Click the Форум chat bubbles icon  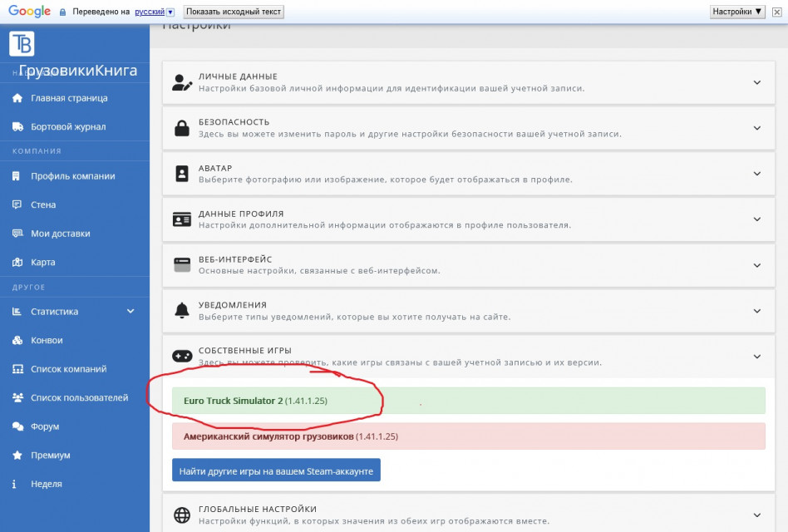[17, 427]
